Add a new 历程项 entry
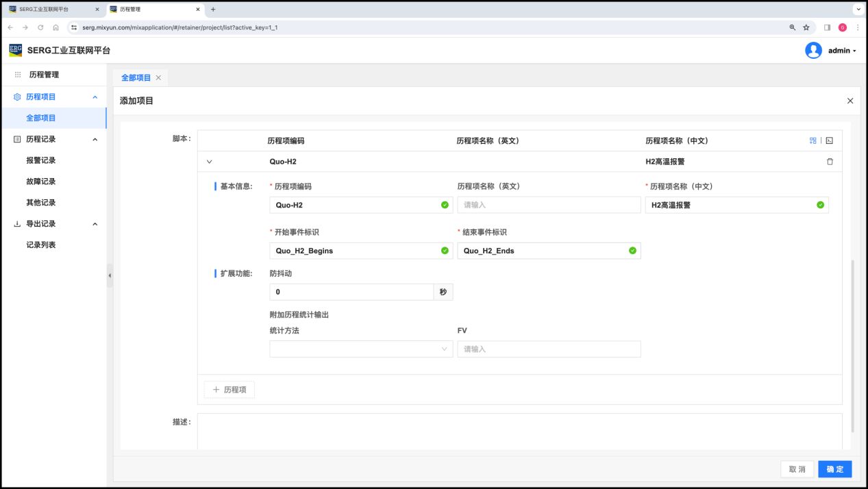This screenshot has height=489, width=868. (x=230, y=390)
